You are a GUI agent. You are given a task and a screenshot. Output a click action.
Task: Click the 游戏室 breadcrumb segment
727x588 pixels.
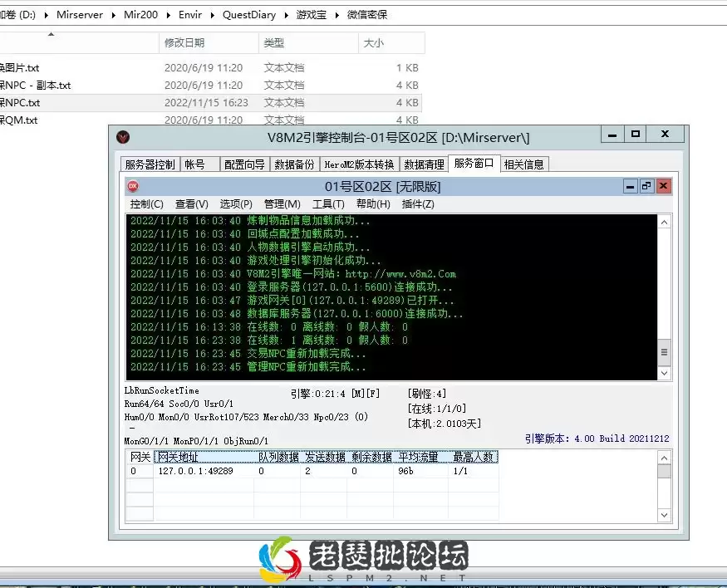click(x=311, y=15)
